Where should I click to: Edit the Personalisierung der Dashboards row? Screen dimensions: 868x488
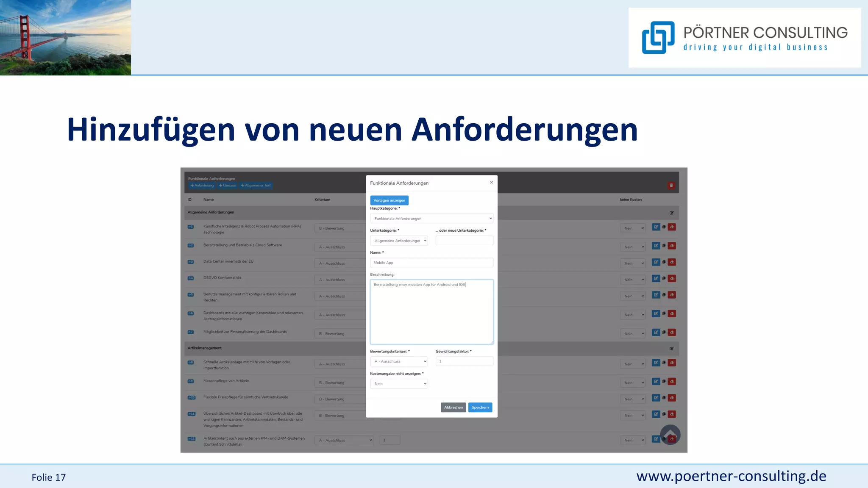(x=656, y=333)
